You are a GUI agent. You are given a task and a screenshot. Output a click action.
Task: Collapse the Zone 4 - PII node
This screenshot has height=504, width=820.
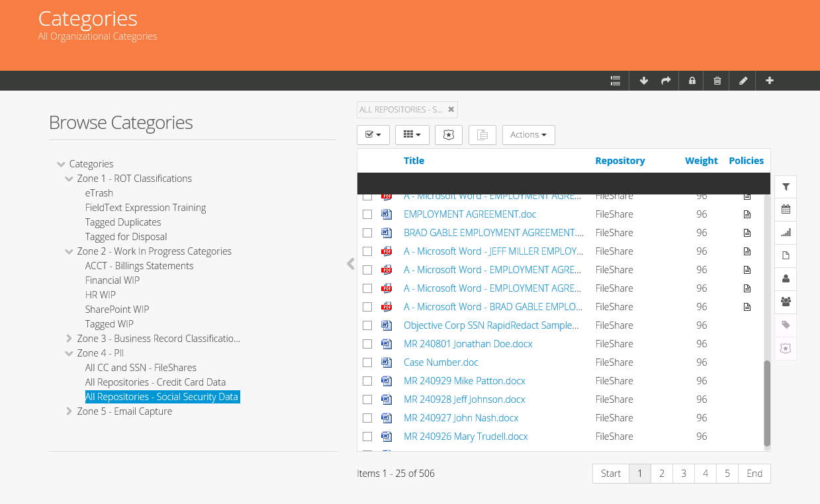click(69, 353)
